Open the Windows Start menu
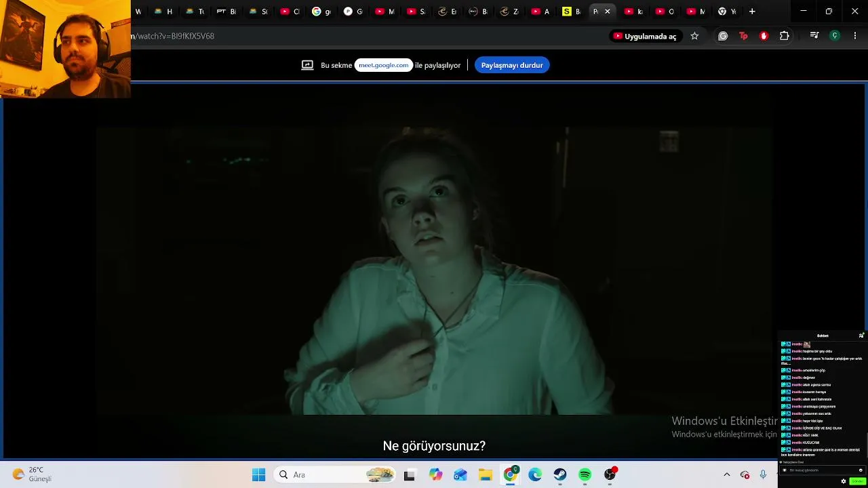This screenshot has width=868, height=488. click(258, 474)
